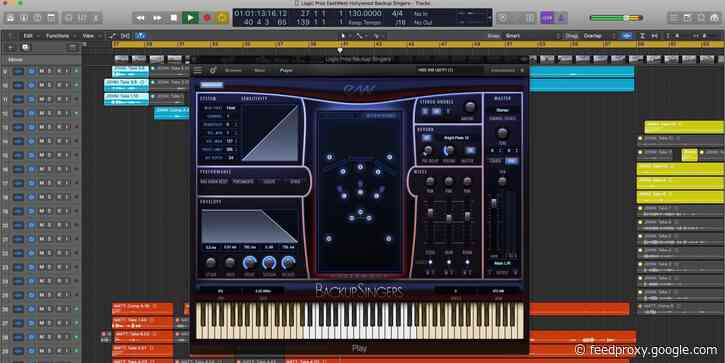
Task: Open the left-click pointer tool menu
Action: pos(344,36)
